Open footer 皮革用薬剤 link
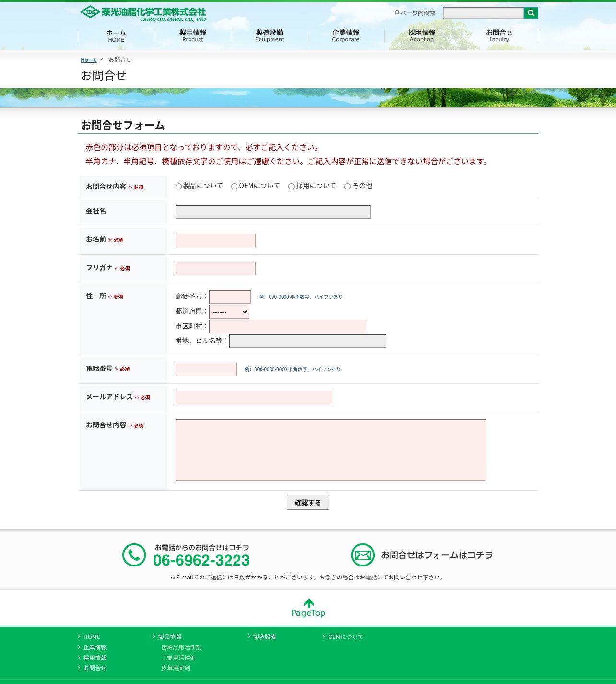Image resolution: width=616 pixels, height=684 pixels. [x=176, y=668]
